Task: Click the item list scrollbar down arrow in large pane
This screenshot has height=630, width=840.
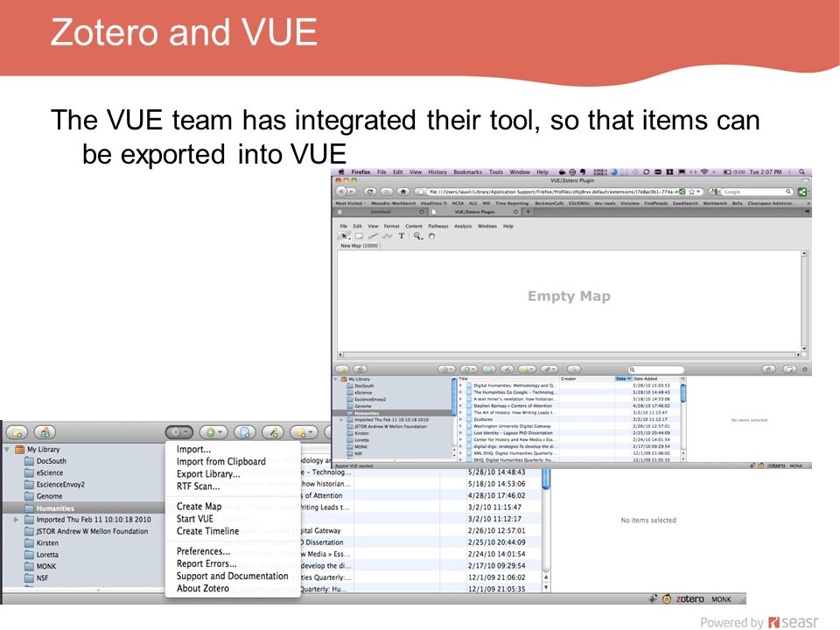Action: click(x=546, y=588)
